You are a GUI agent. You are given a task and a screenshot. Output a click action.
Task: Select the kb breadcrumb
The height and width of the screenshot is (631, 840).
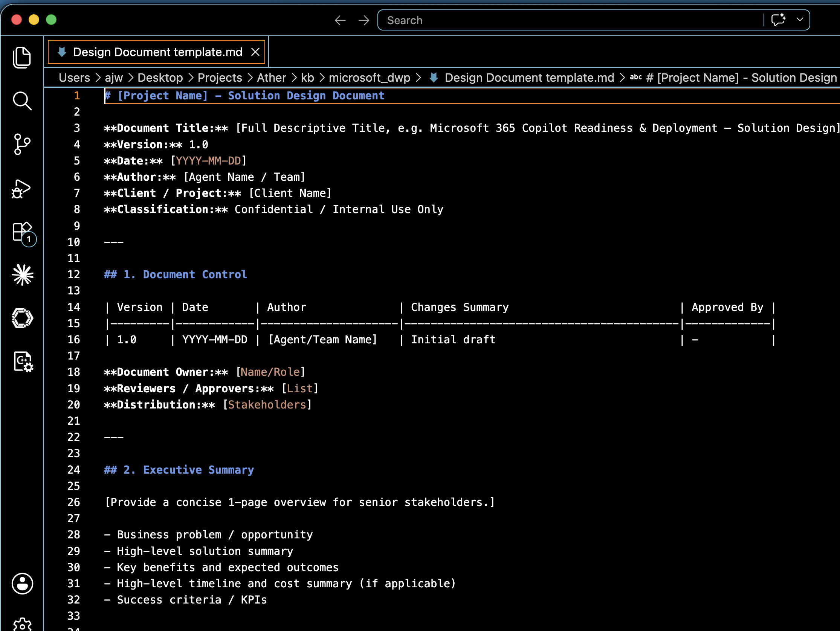pyautogui.click(x=308, y=78)
